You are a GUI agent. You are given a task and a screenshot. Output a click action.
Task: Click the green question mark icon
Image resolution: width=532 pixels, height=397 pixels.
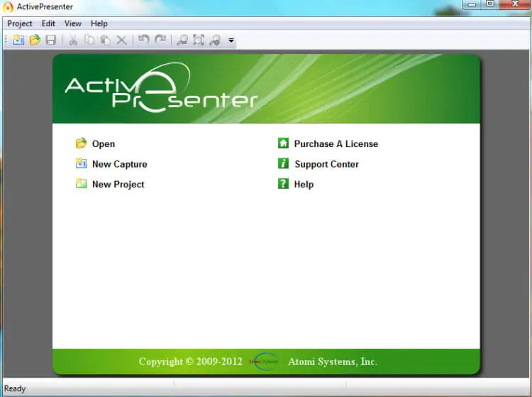point(283,183)
